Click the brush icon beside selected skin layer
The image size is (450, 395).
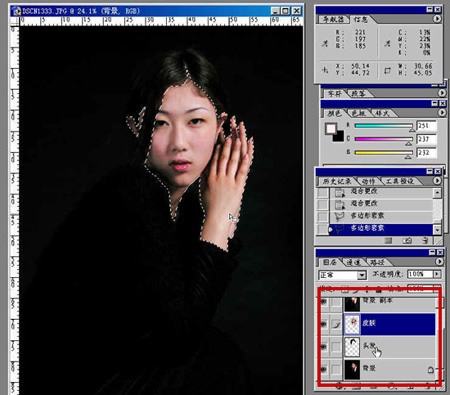[x=336, y=324]
